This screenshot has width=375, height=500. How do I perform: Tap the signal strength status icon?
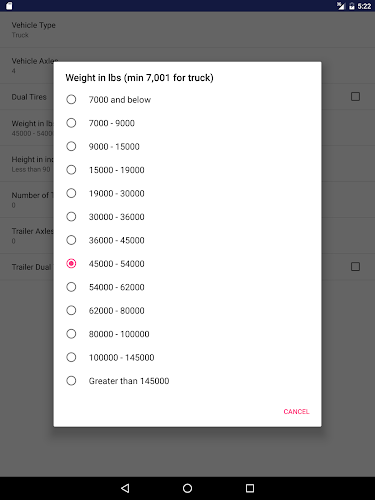340,6
